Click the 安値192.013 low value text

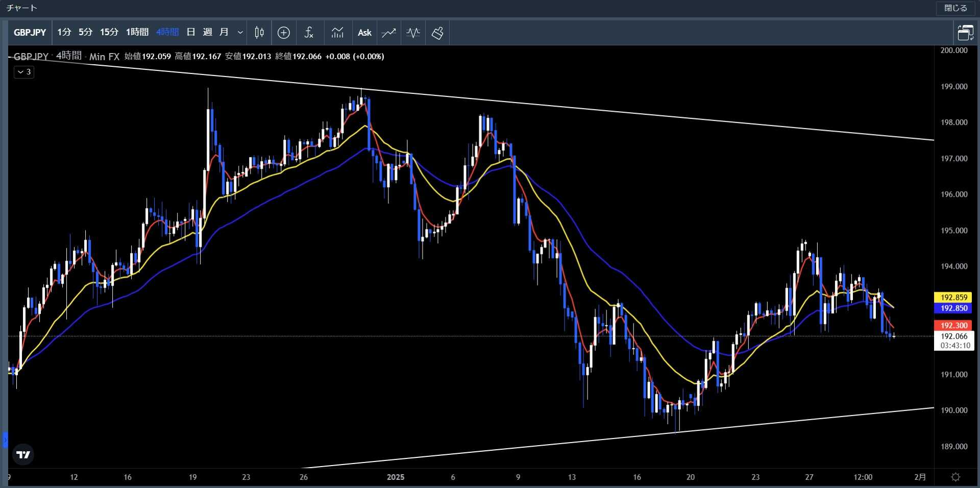pos(248,56)
